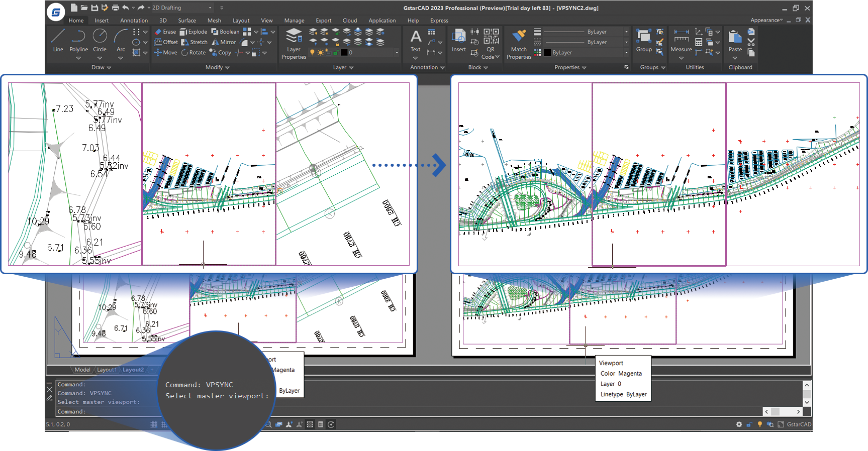Click the Save icon in quick access toolbar
The width and height of the screenshot is (868, 451).
pos(94,8)
